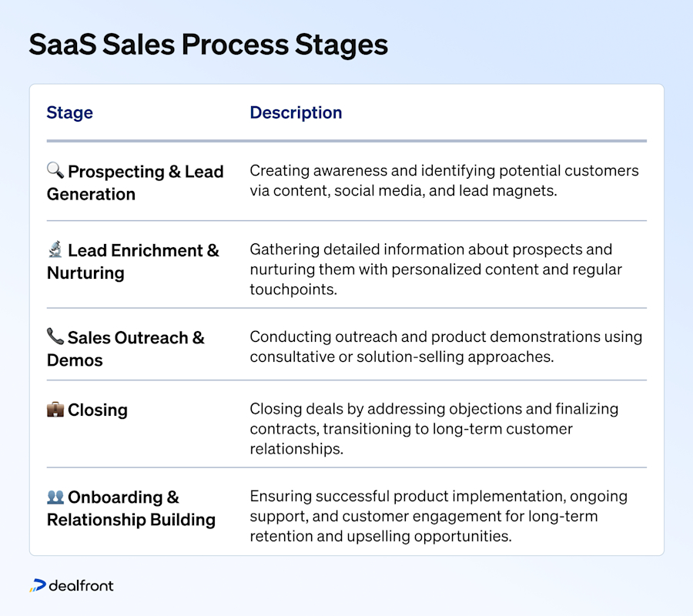The width and height of the screenshot is (693, 616).
Task: Select the Description column header
Action: click(296, 112)
